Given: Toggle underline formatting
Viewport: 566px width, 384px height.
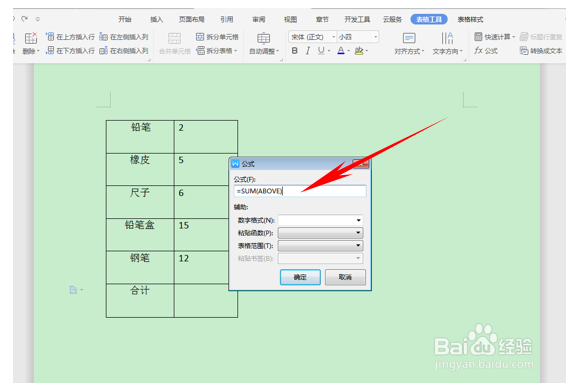Looking at the screenshot, I should [x=321, y=51].
